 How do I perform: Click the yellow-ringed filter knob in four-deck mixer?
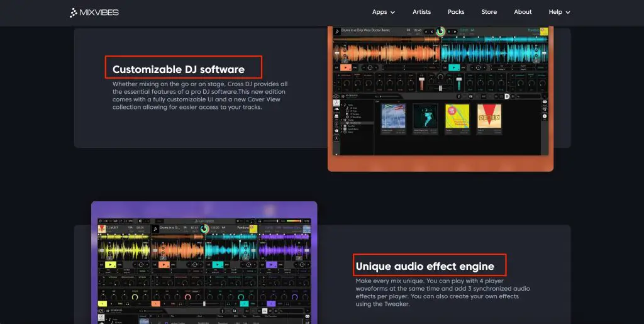pos(135,296)
